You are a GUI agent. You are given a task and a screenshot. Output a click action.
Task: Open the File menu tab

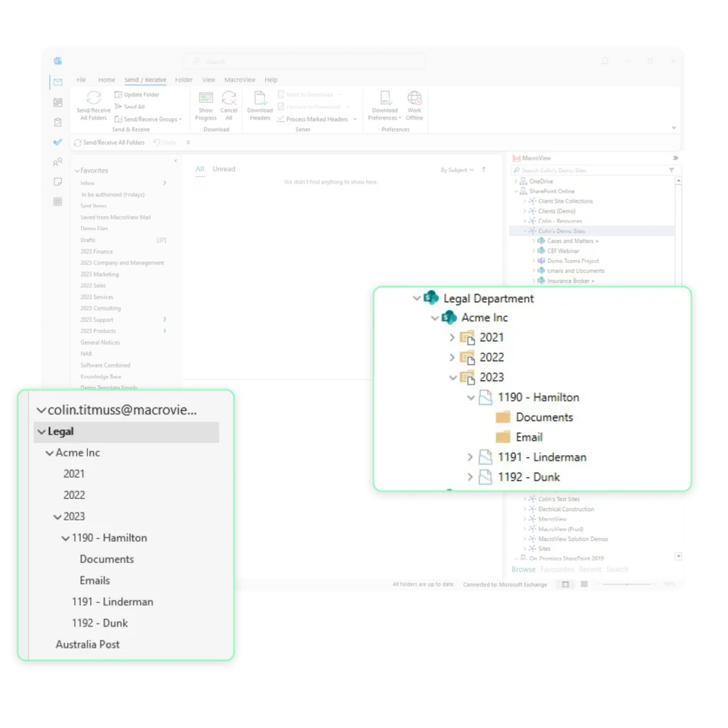click(x=81, y=80)
